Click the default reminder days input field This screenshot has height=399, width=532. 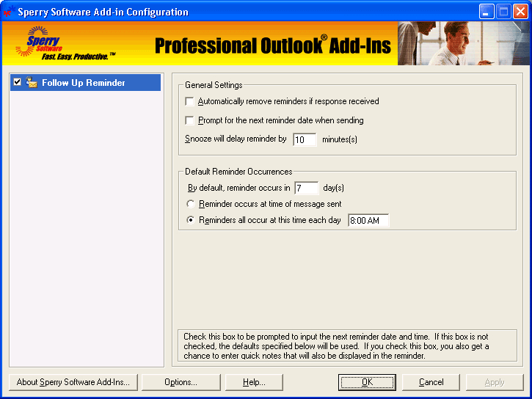pos(307,188)
